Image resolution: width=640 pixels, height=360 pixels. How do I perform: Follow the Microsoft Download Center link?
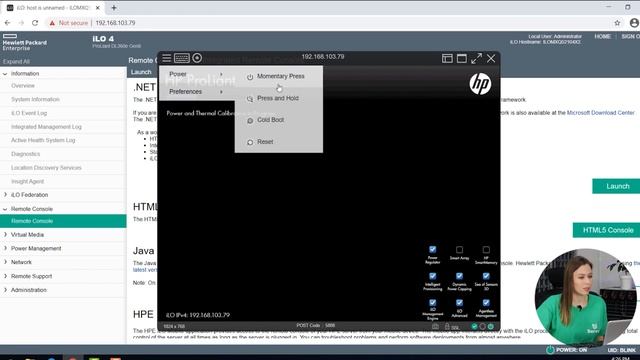[x=600, y=113]
